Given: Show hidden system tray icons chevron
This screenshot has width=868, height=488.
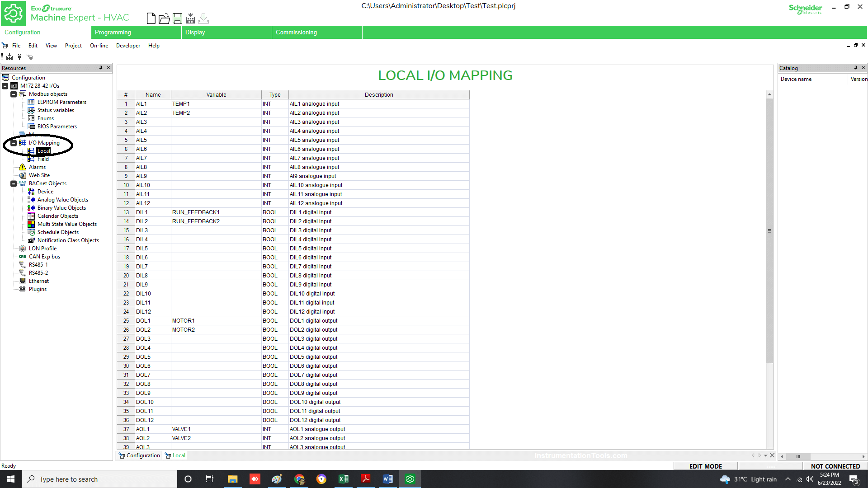Looking at the screenshot, I should [x=788, y=479].
